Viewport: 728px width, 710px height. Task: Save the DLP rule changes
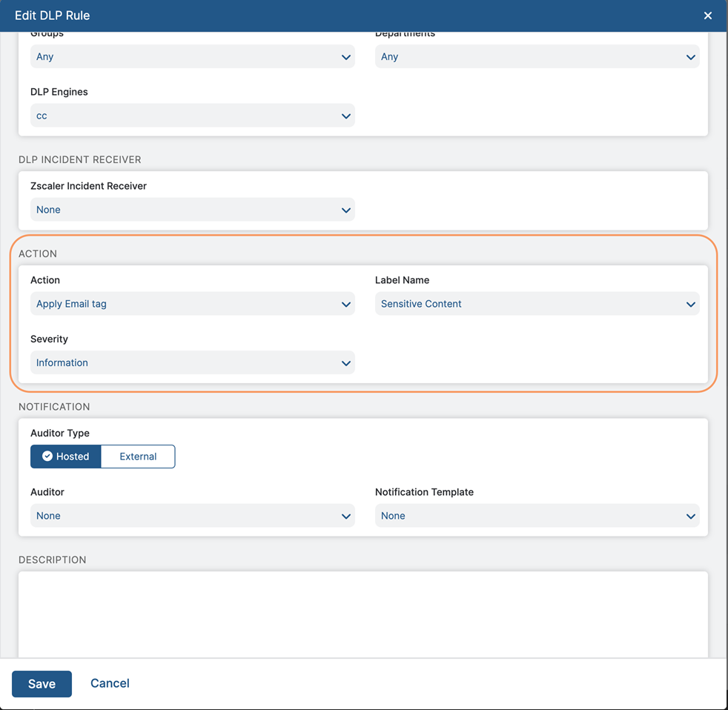pyautogui.click(x=42, y=683)
